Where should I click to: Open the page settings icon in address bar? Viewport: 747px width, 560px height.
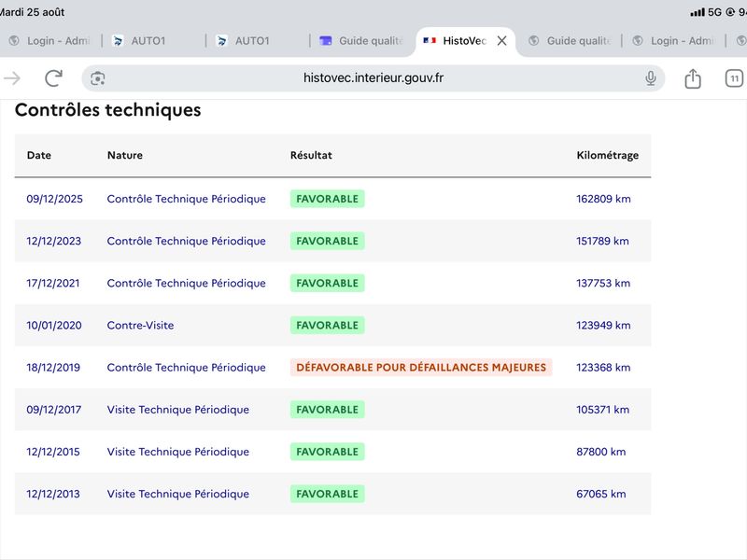click(98, 78)
